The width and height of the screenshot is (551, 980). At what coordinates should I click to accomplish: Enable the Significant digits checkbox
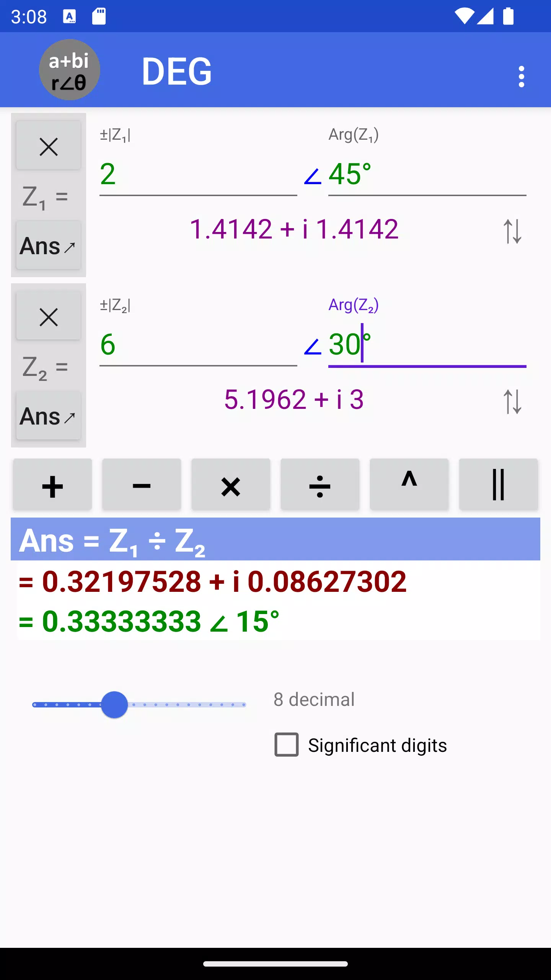tap(287, 745)
